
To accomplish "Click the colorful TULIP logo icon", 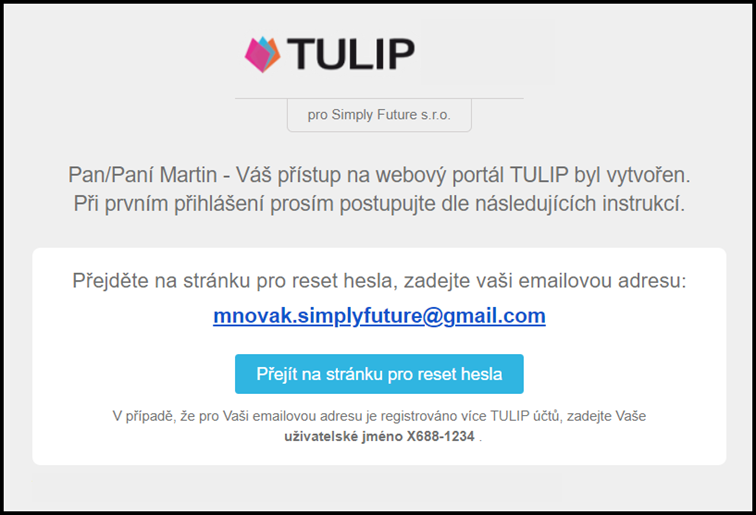I will (262, 54).
